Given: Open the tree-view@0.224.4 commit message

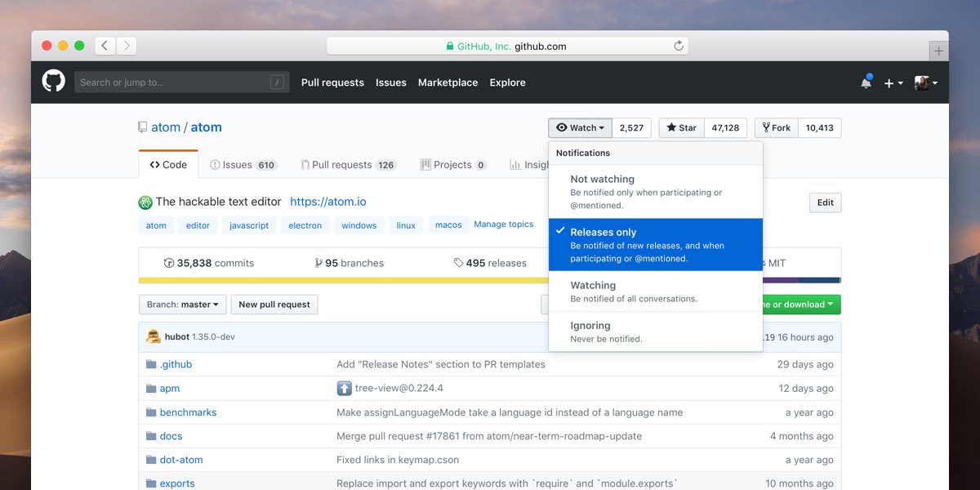Looking at the screenshot, I should pos(399,388).
